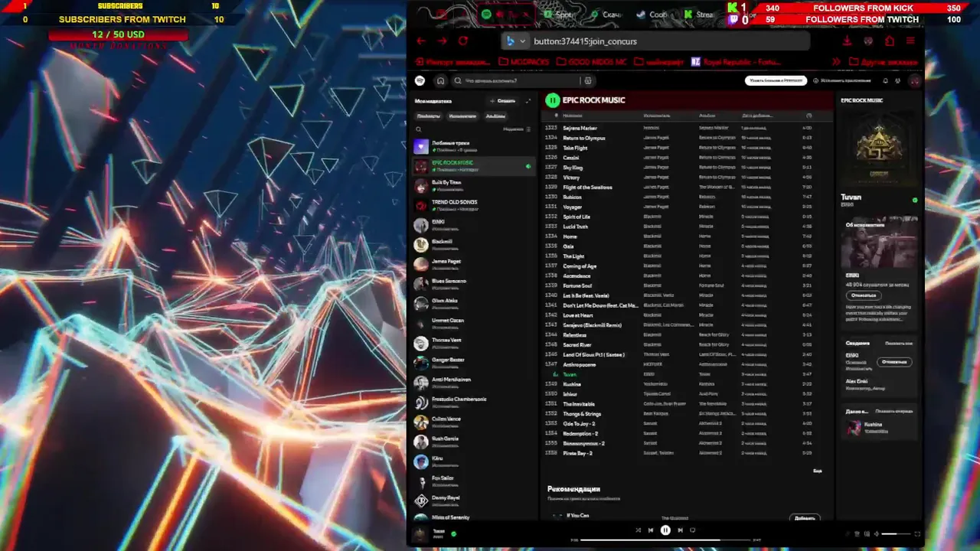This screenshot has width=980, height=551.
Task: Pause EPIC ROCK MUSIC with green header button
Action: [552, 100]
